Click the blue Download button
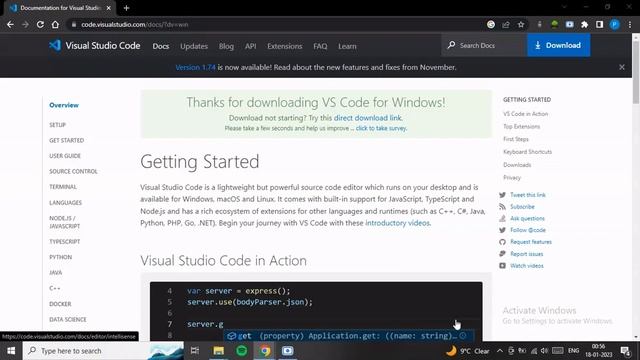Viewport: 640px width, 360px height. (558, 45)
